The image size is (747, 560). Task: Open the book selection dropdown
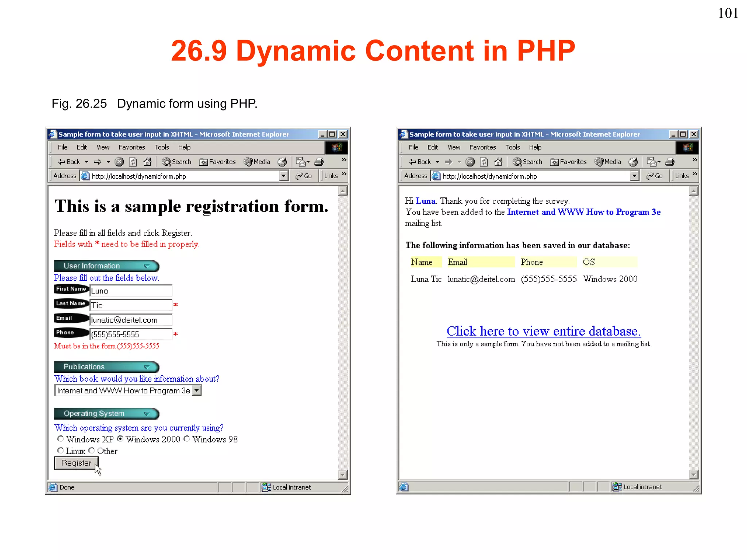[197, 390]
